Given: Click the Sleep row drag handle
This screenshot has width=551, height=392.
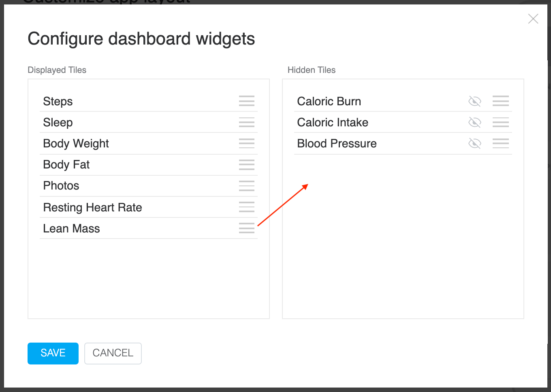Looking at the screenshot, I should (x=247, y=122).
